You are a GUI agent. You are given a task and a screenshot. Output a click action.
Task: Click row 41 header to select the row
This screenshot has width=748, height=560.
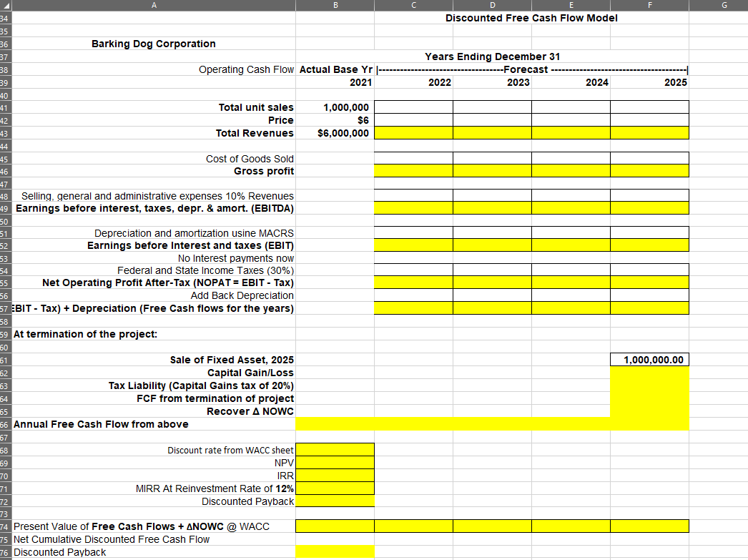point(6,107)
